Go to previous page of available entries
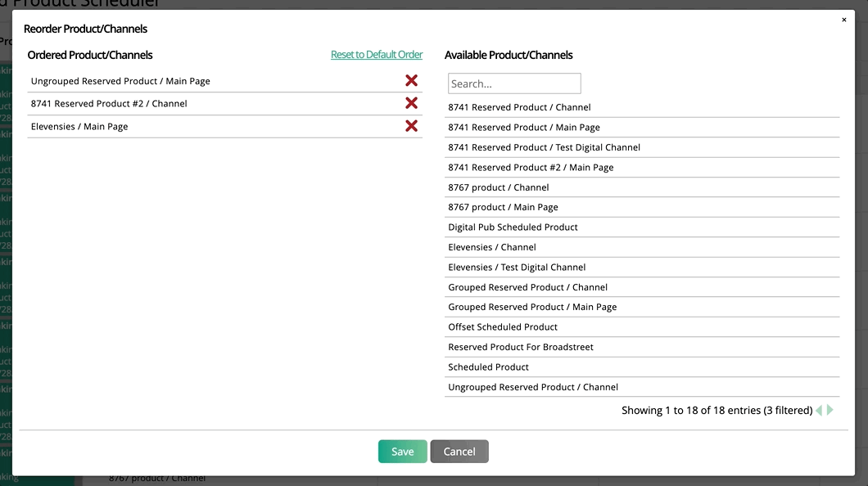 pos(819,410)
